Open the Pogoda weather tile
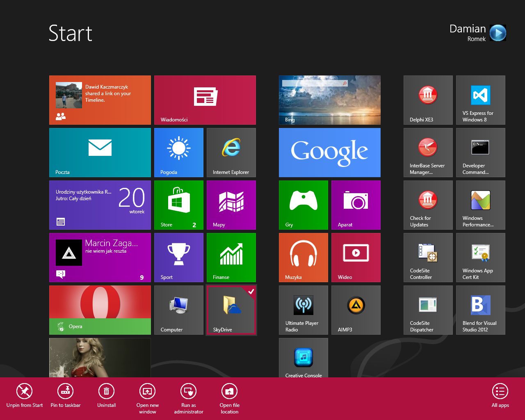 [x=179, y=153]
